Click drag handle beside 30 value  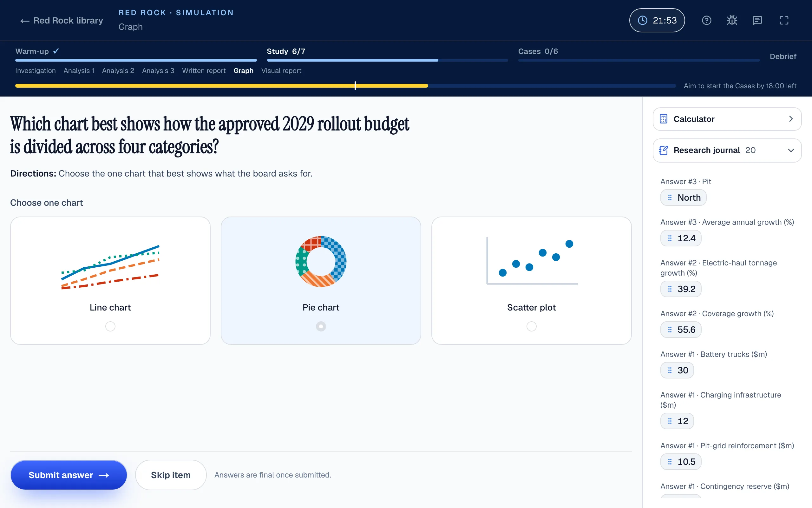tap(670, 370)
